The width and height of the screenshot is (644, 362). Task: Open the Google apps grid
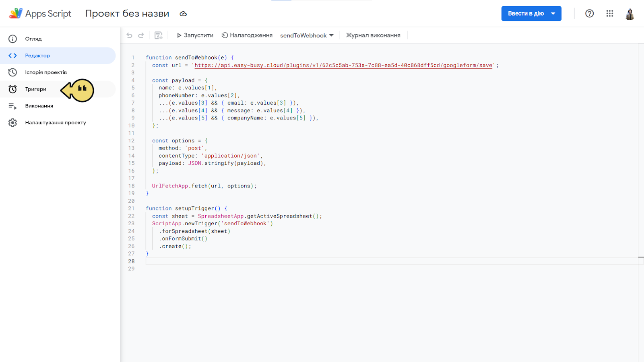click(610, 14)
